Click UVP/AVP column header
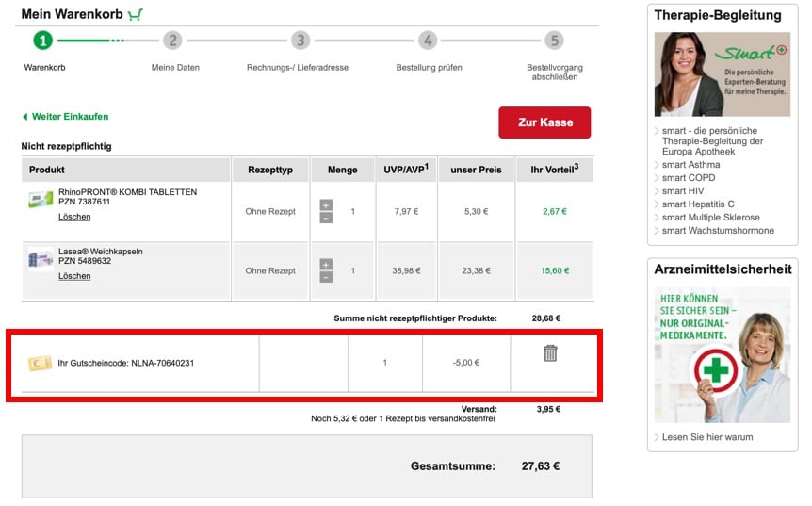Viewport: 812px width, 506px height. (406, 170)
